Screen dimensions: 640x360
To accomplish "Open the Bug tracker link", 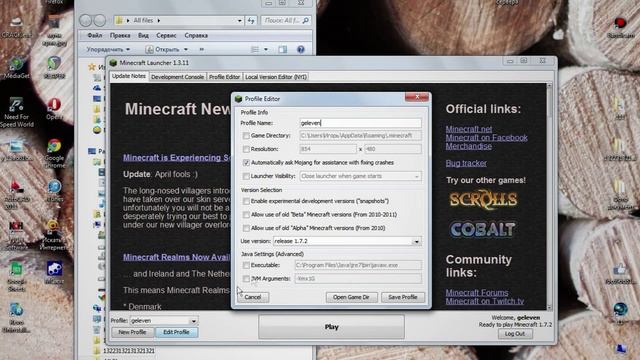I will click(x=466, y=163).
